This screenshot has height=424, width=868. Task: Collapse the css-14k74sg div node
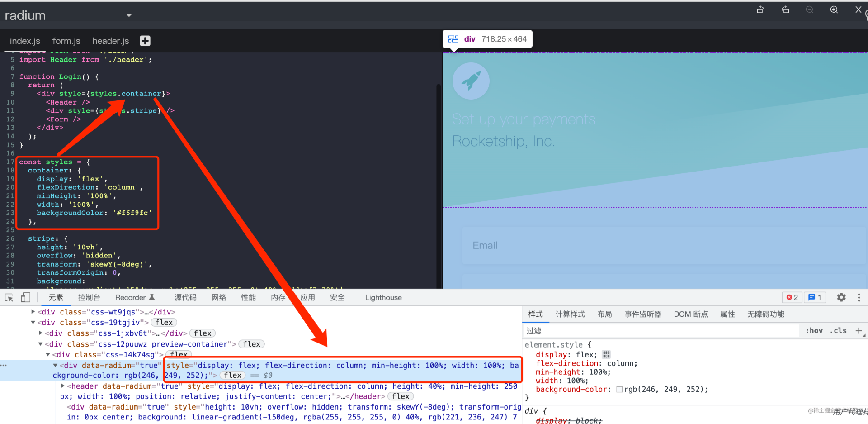coord(47,354)
